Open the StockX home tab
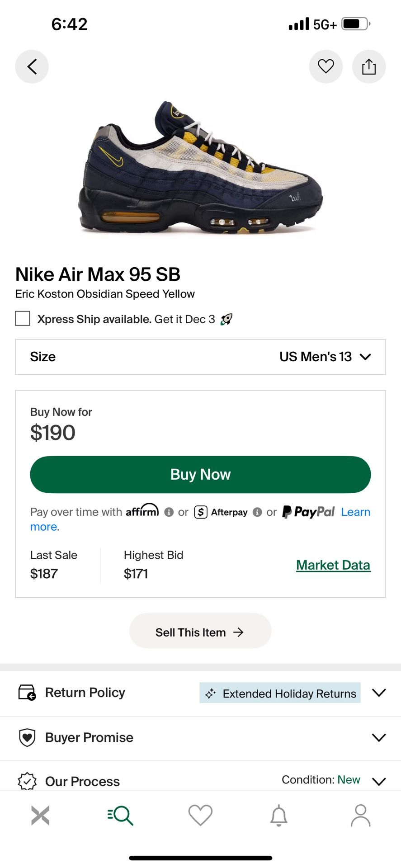The image size is (401, 868). pyautogui.click(x=40, y=816)
